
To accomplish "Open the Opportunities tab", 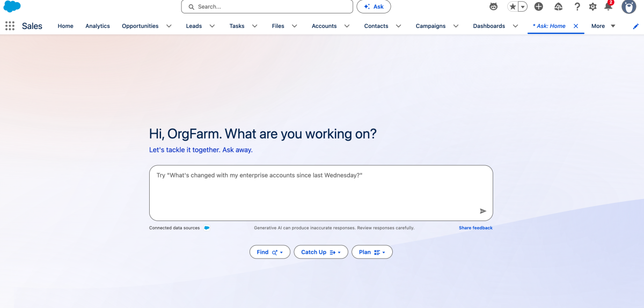I will 140,26.
